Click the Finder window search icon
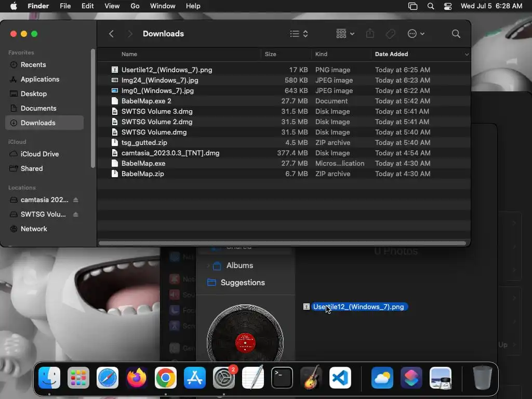The height and width of the screenshot is (399, 532). tap(456, 34)
